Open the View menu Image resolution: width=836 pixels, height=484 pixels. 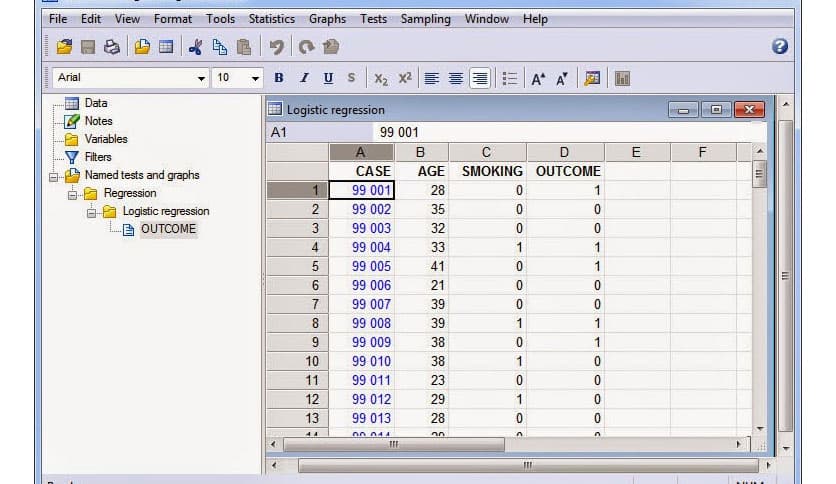[127, 19]
